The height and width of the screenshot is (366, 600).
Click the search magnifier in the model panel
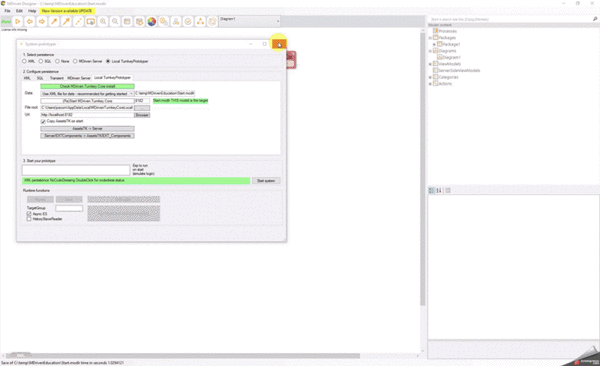(595, 19)
